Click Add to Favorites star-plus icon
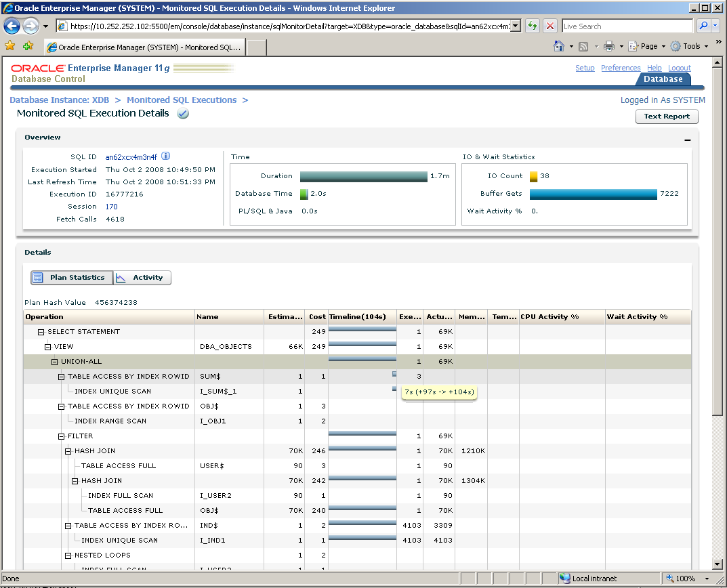The height and width of the screenshot is (588, 727). click(x=28, y=46)
